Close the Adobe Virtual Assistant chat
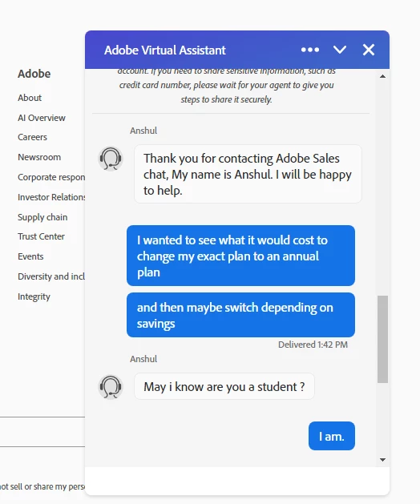 pos(369,50)
